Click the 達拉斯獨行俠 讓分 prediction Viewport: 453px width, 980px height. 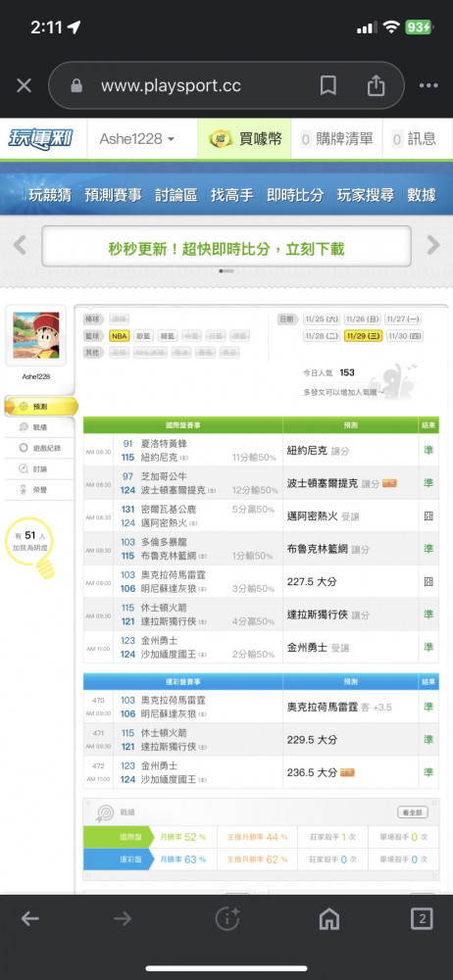(327, 614)
